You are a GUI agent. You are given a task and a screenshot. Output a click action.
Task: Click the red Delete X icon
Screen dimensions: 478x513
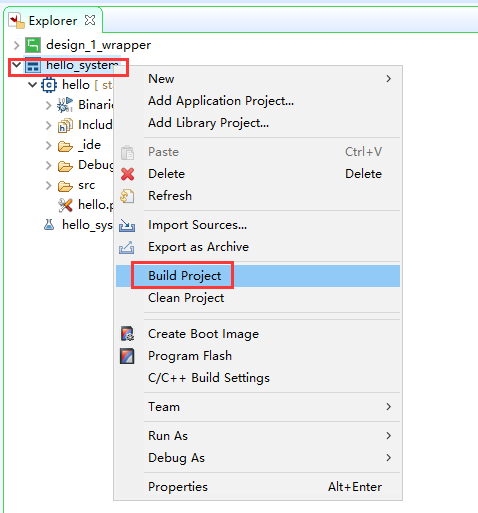[127, 174]
